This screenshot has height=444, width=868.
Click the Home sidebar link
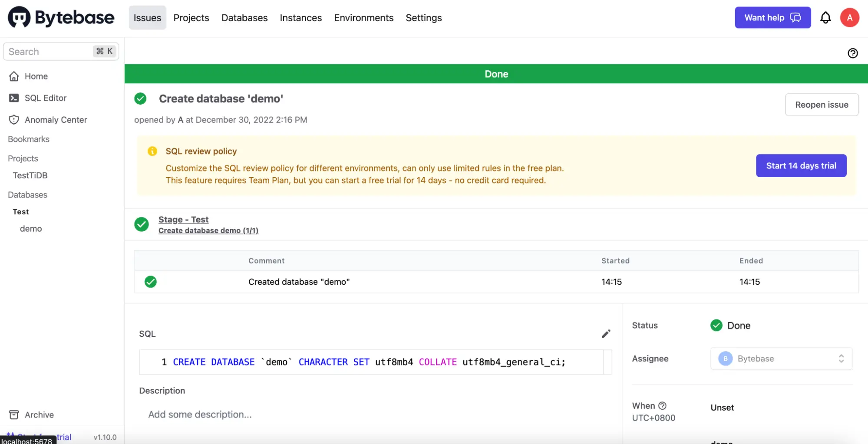tap(36, 76)
